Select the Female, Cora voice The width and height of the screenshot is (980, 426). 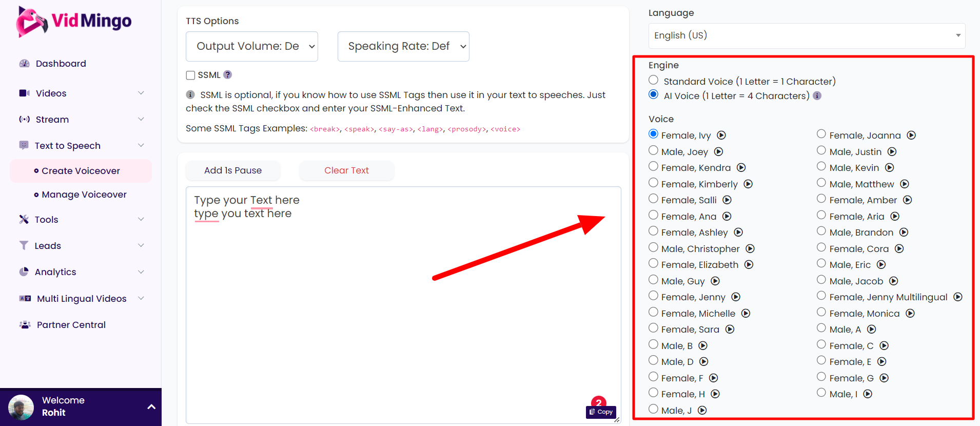821,247
